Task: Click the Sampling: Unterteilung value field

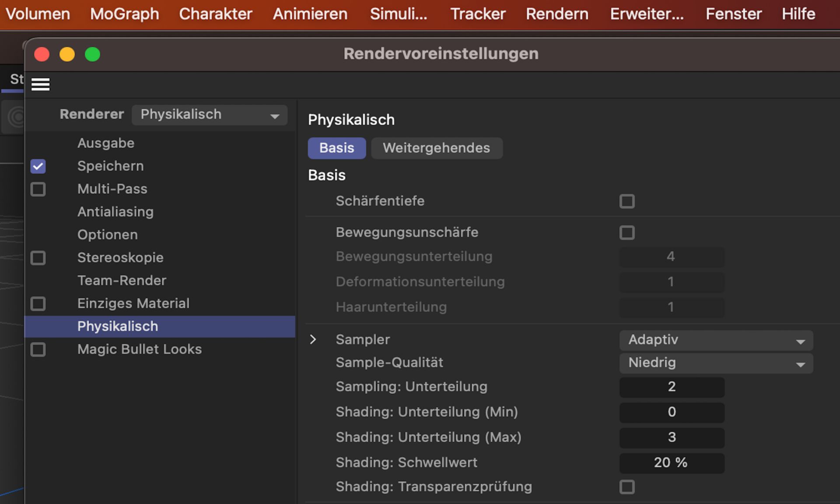Action: click(x=672, y=387)
